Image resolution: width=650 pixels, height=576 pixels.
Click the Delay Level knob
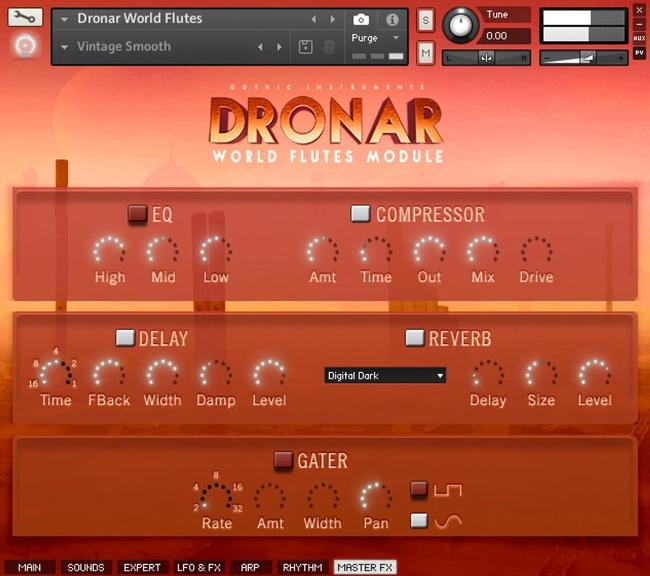click(269, 374)
